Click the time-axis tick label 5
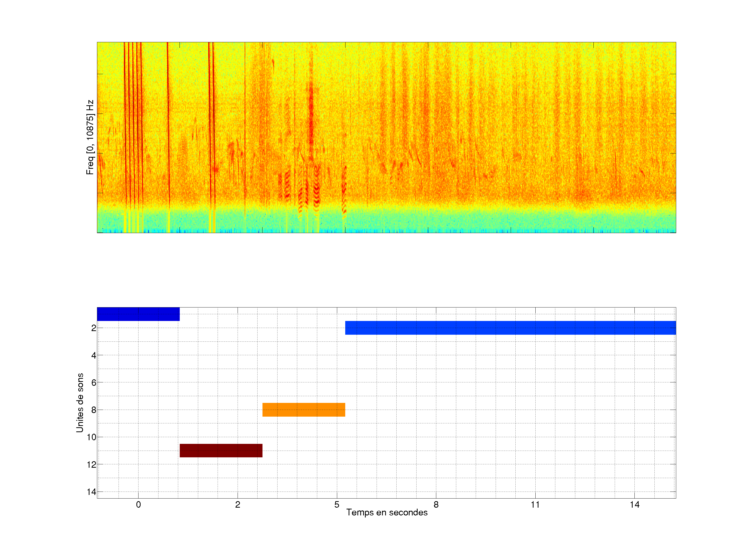Viewport: 747px width, 560px height. tap(337, 505)
